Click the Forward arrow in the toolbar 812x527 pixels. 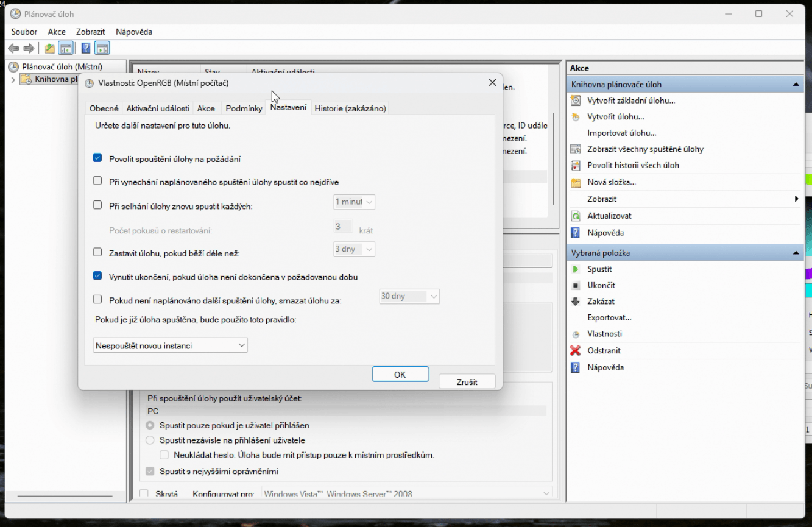click(28, 49)
